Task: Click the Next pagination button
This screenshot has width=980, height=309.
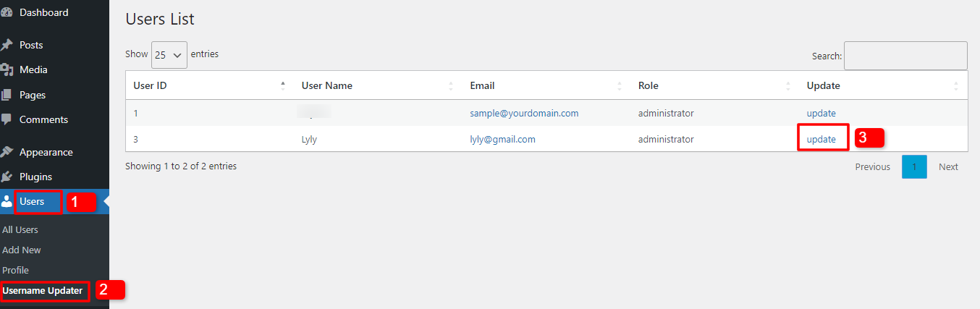Action: (948, 167)
